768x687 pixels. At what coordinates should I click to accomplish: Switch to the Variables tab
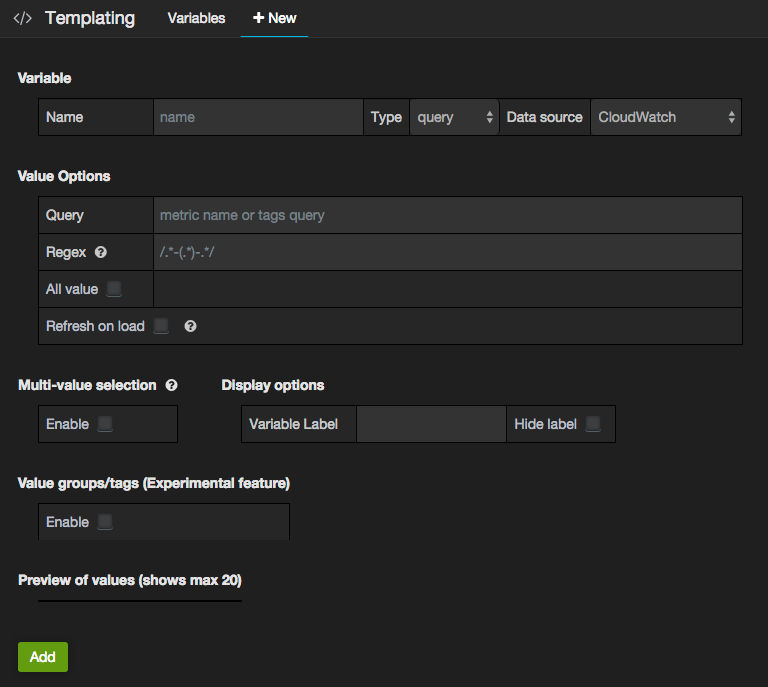click(196, 18)
